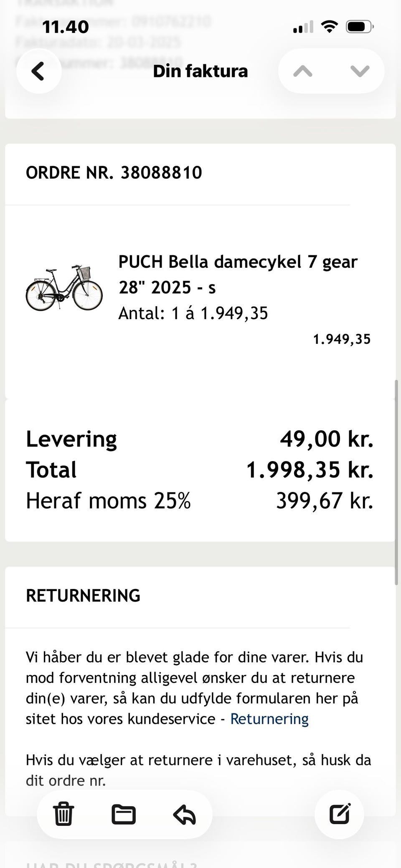
Task: Tap the PUCH Bella bicycle thumbnail
Action: click(x=64, y=288)
